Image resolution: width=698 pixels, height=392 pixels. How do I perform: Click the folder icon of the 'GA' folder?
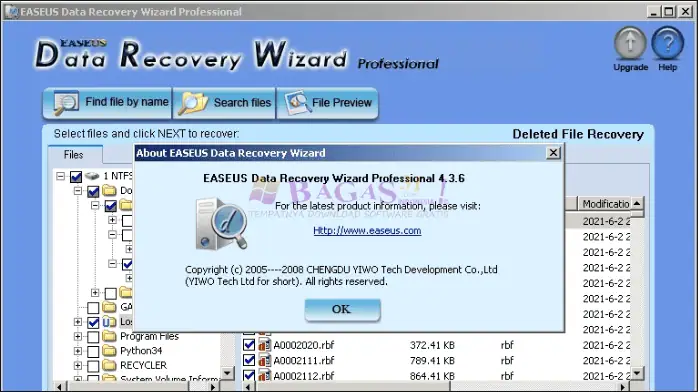click(109, 307)
